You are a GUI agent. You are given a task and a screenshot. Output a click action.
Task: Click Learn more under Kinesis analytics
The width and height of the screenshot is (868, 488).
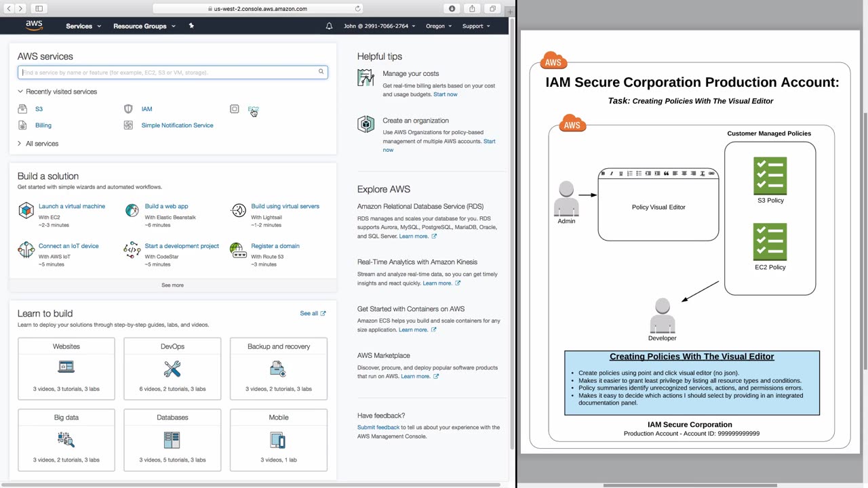pos(441,283)
